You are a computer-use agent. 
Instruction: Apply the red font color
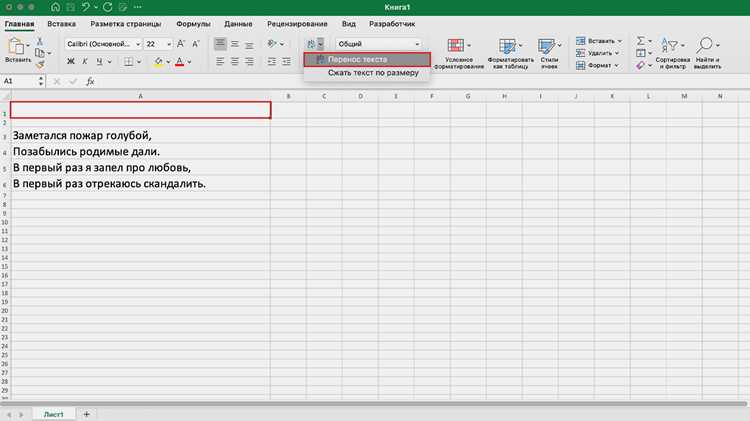179,61
